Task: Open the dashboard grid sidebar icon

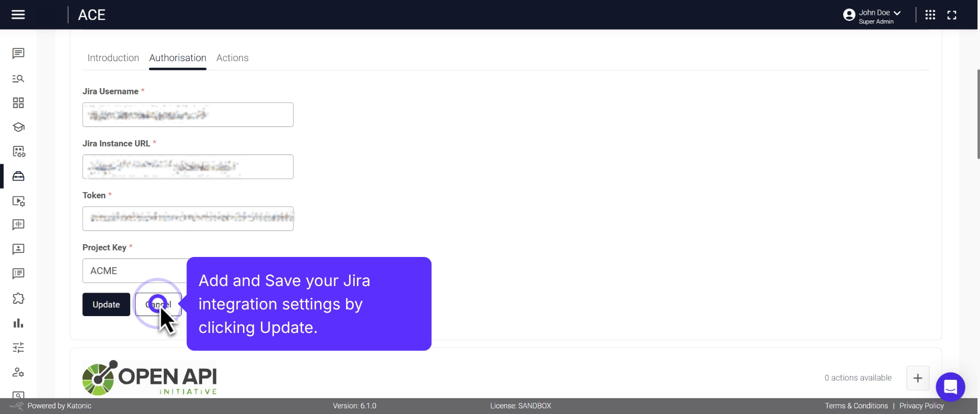Action: (18, 103)
